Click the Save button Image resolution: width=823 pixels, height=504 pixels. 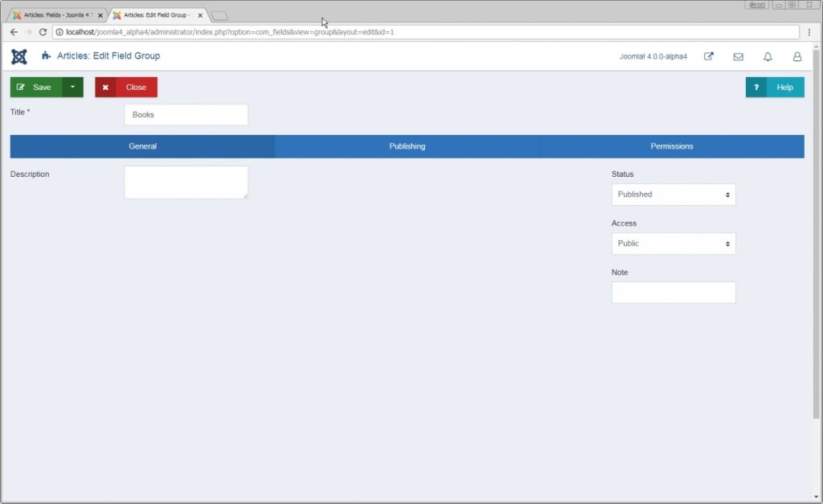click(36, 87)
